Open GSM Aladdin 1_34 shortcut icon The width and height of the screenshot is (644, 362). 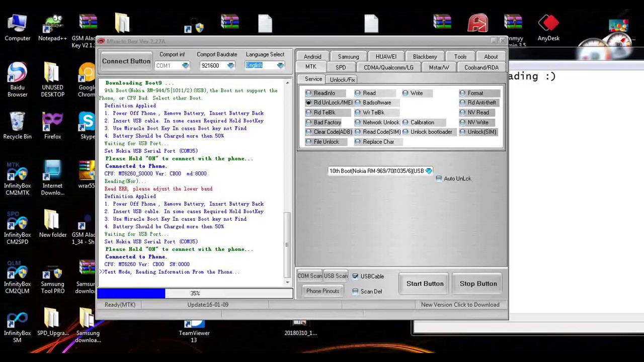point(84,227)
